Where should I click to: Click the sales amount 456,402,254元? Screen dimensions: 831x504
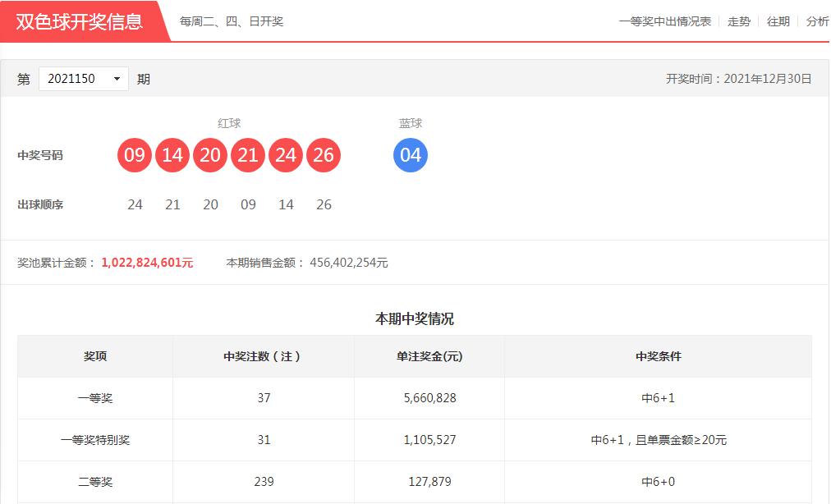(x=349, y=263)
